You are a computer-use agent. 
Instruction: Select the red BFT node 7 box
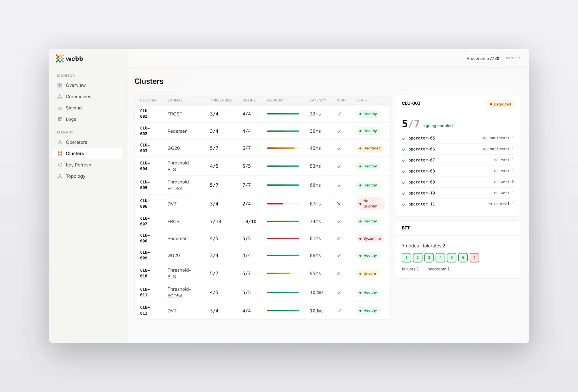pos(474,258)
